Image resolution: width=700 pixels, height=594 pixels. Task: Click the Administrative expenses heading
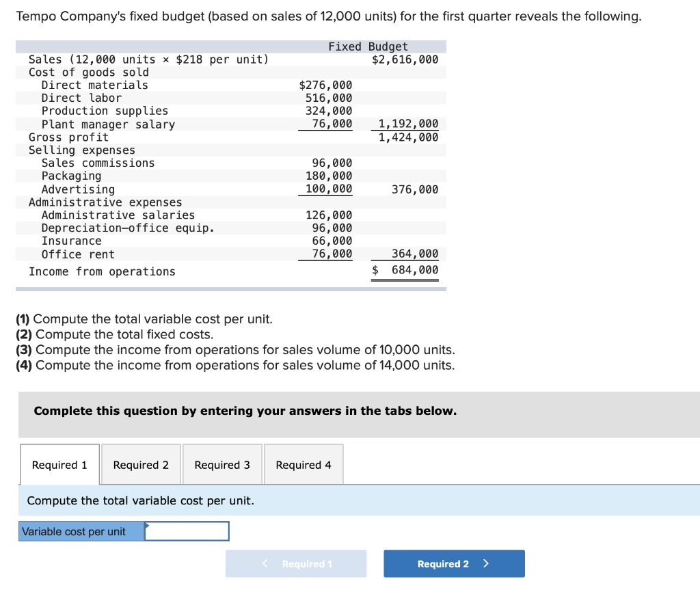[x=105, y=202]
